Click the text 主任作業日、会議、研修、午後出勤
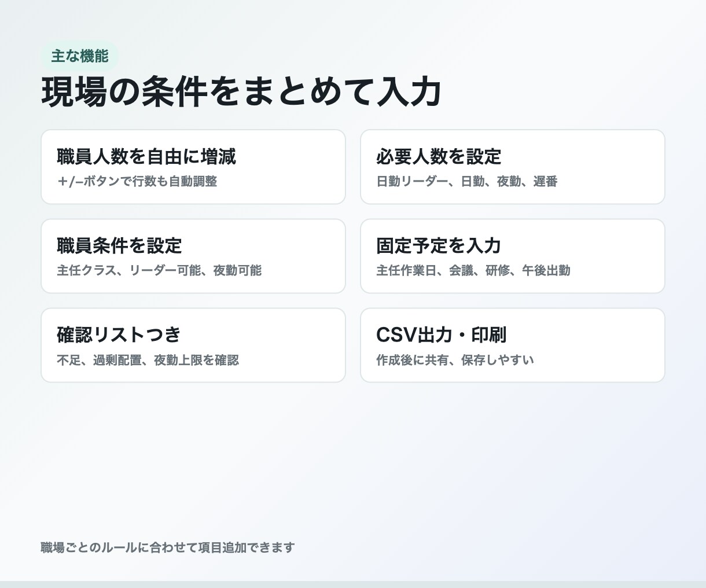Image resolution: width=706 pixels, height=588 pixels. 473,270
